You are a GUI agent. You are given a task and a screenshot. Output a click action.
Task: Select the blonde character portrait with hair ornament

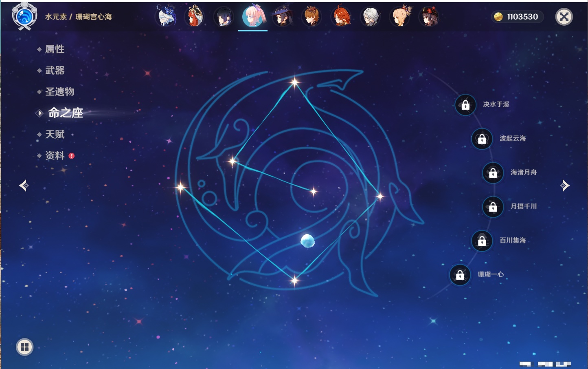point(400,16)
